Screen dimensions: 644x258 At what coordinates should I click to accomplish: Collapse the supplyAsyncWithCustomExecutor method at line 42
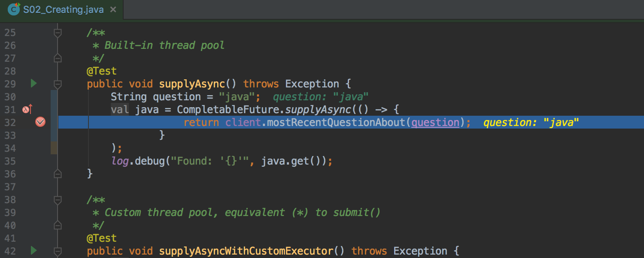point(58,251)
